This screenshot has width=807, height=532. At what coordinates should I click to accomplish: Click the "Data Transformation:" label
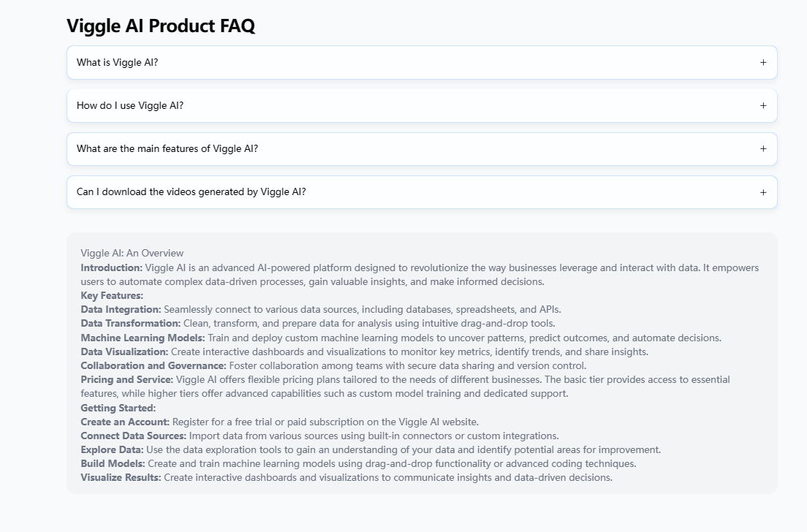pyautogui.click(x=130, y=324)
